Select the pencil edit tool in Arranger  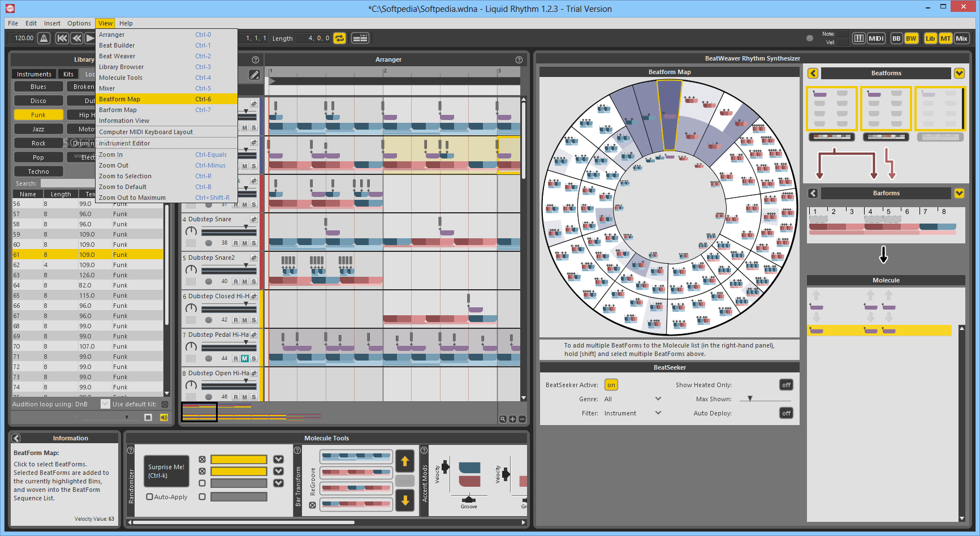[255, 74]
